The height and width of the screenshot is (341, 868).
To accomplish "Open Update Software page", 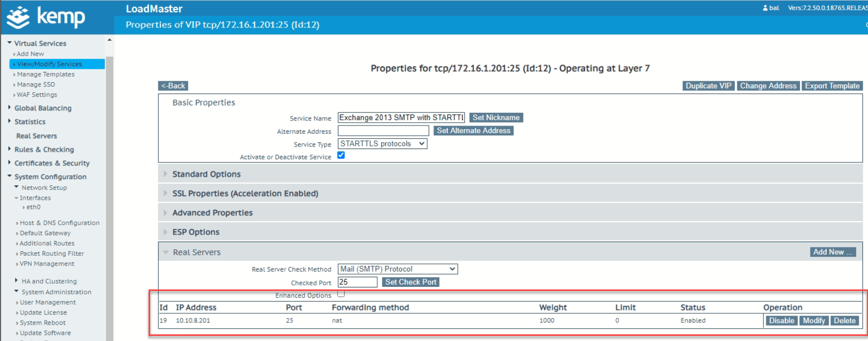I will [45, 333].
